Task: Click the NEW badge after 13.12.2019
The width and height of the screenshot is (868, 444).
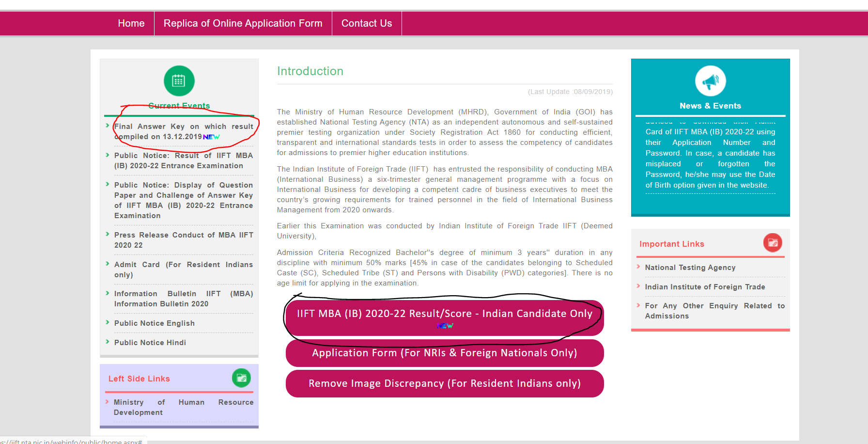Action: [x=211, y=137]
